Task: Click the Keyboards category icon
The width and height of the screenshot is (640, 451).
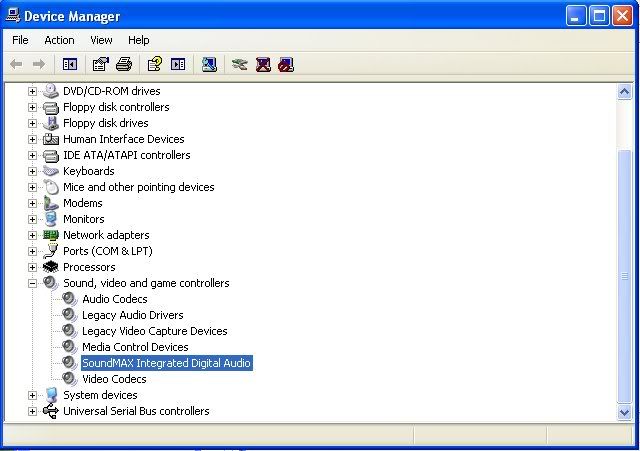Action: click(51, 171)
